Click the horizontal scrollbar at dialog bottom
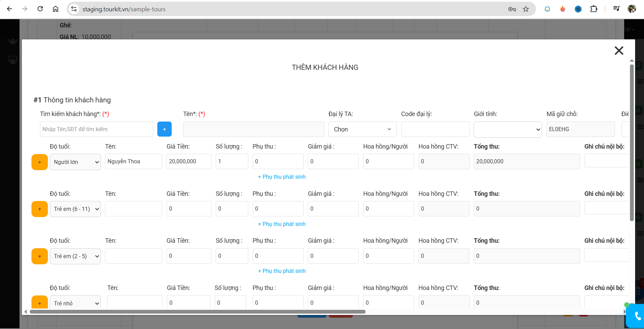Viewport: 644px width, 329px height. point(197,312)
